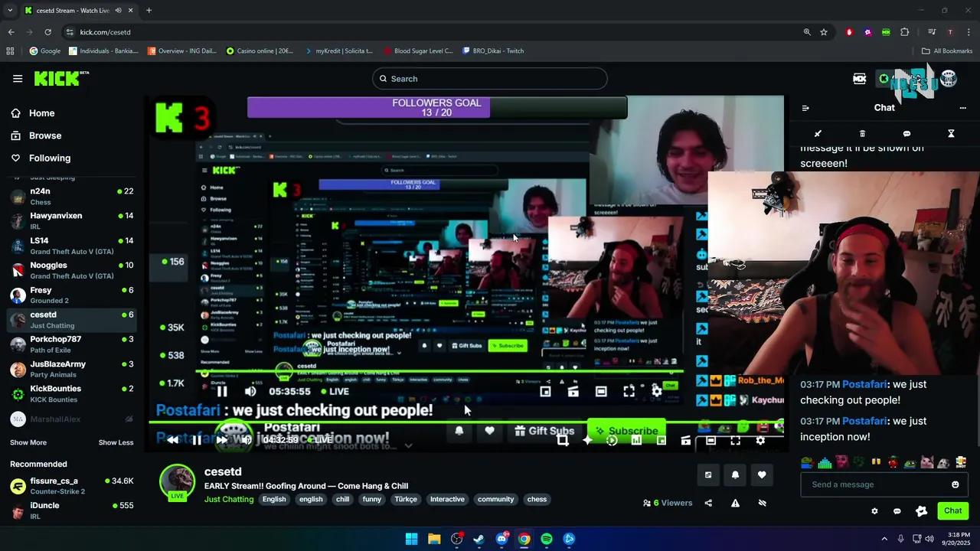Select the Home sidebar item
Image resolution: width=980 pixels, height=551 pixels.
click(41, 113)
